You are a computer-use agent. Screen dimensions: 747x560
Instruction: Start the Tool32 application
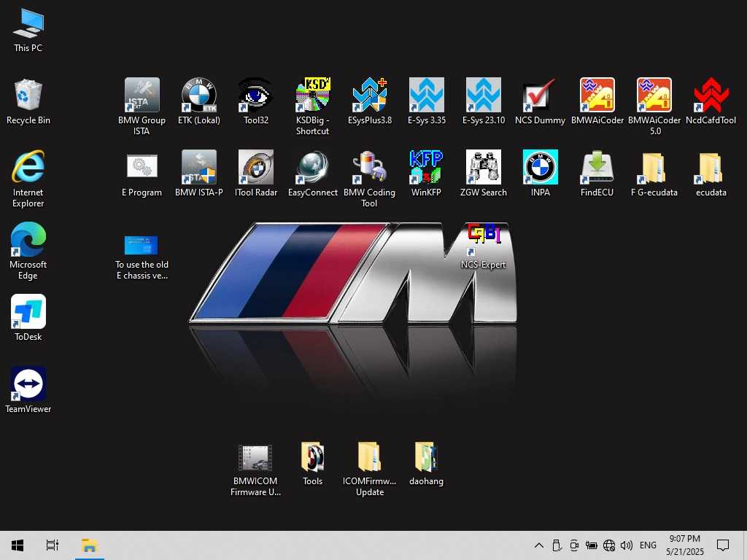pos(255,95)
